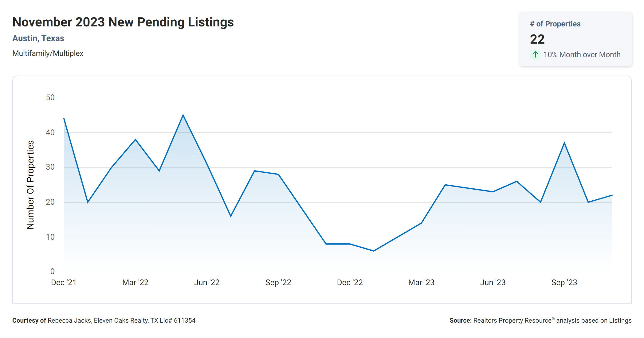Click the Mar '22 x-axis label

[x=135, y=282]
